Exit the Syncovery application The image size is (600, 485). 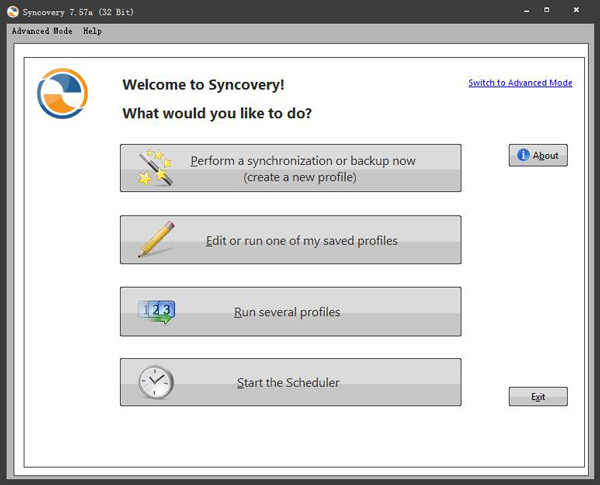pos(538,397)
